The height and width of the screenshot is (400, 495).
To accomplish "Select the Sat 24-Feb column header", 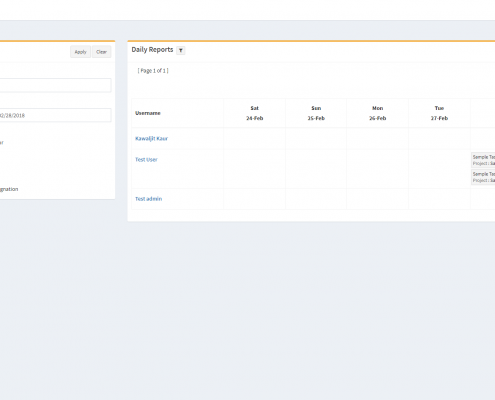I will click(x=255, y=113).
